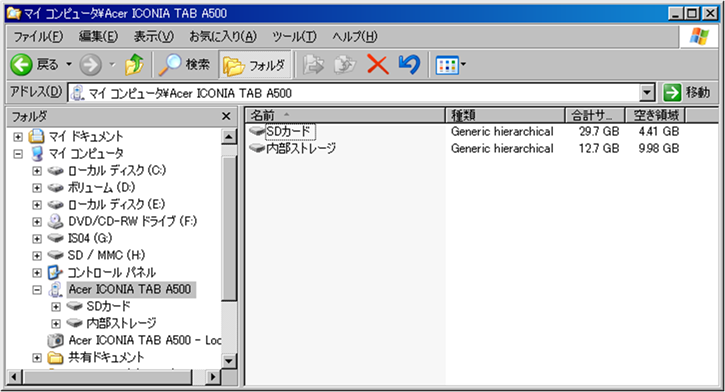725x392 pixels.
Task: Toggle the フォルダ folders pane button
Action: tap(255, 65)
